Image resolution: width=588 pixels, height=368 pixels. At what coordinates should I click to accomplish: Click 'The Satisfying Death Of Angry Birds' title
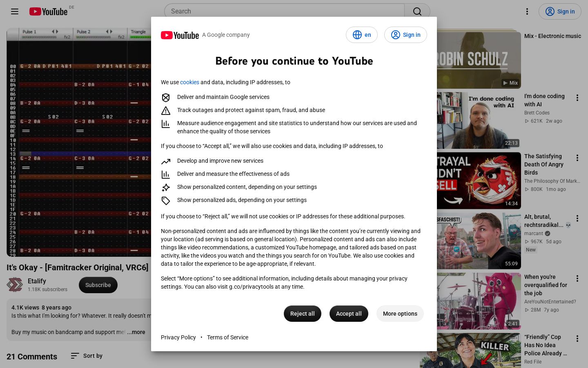pos(544,164)
